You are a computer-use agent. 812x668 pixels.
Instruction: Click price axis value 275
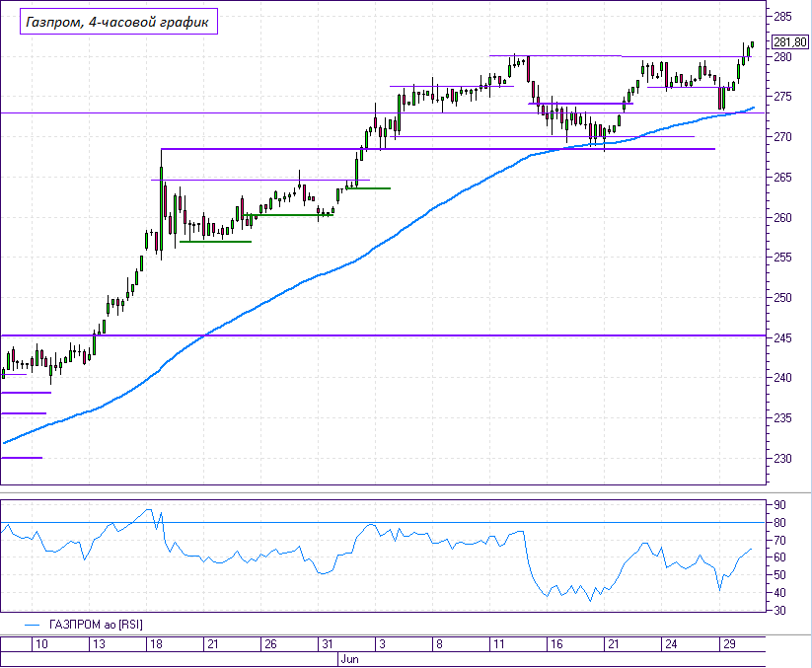click(782, 97)
